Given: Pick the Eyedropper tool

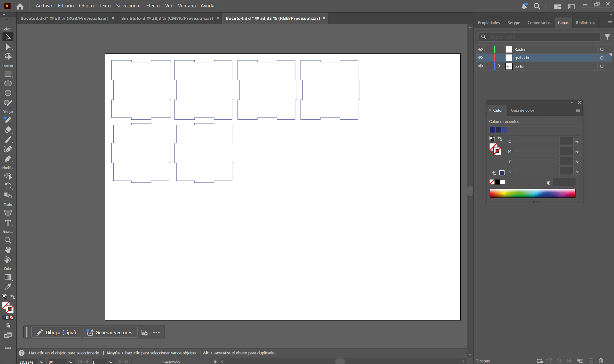Looking at the screenshot, I should point(8,287).
